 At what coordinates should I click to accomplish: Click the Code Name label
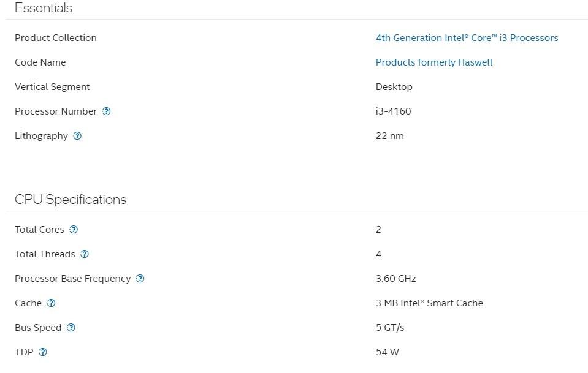click(40, 62)
